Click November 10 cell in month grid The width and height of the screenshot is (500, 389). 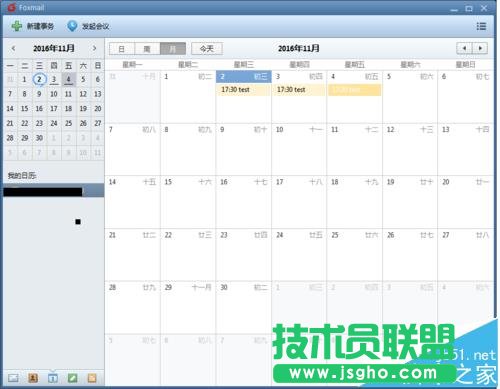(299, 149)
